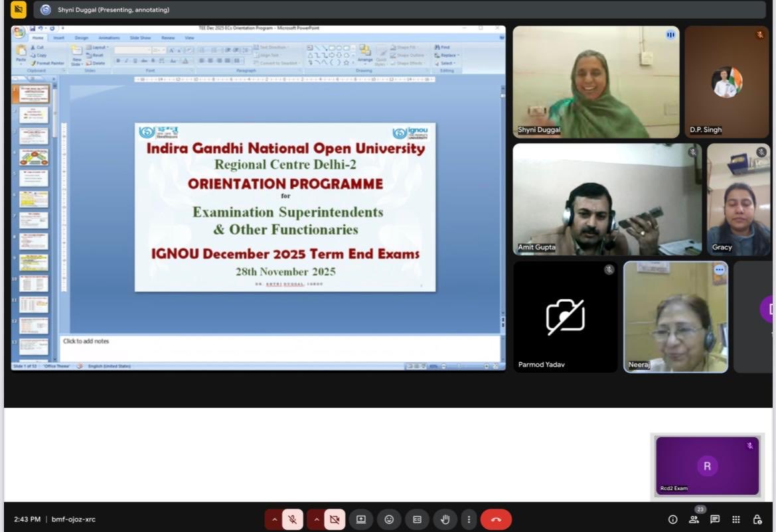Open the font size combo box
The height and width of the screenshot is (532, 776).
coord(159,50)
